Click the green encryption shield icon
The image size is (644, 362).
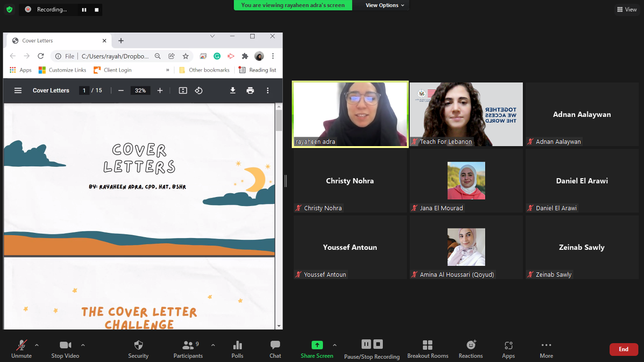click(x=9, y=9)
